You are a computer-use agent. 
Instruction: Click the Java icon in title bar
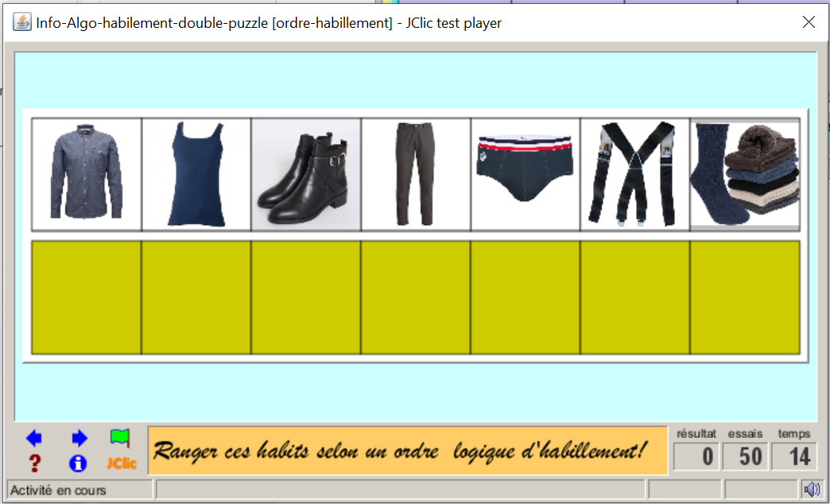22,22
